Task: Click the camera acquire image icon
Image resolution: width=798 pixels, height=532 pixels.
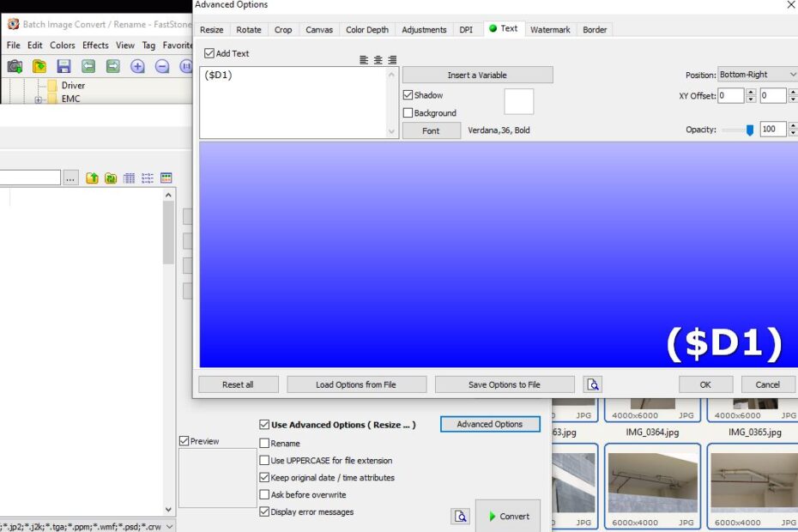Action: point(15,66)
